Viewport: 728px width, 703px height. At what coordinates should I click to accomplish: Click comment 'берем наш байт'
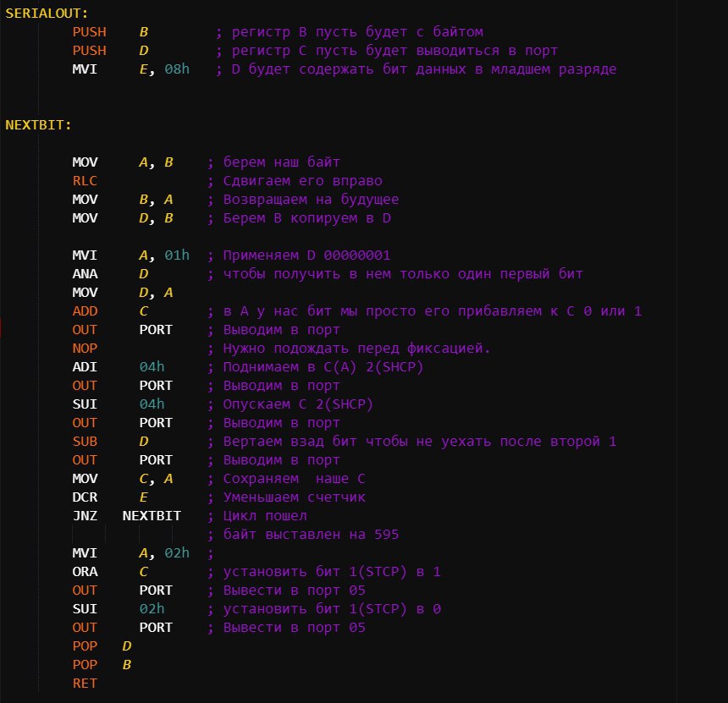282,162
